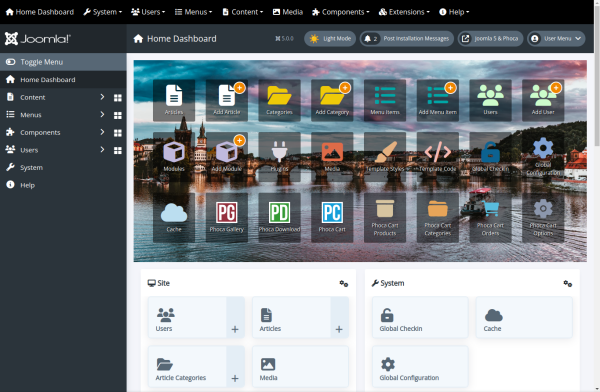
Task: Open the Phoca Cart Products box icon
Action: pyautogui.click(x=385, y=217)
